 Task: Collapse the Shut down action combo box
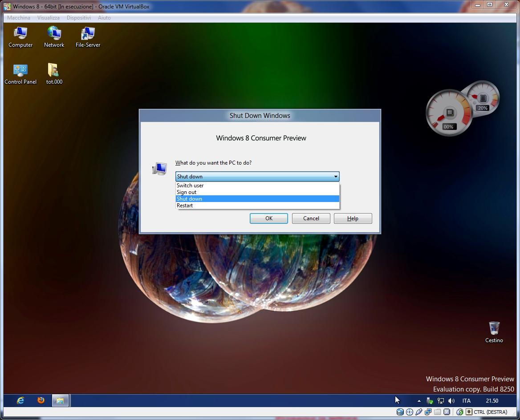coord(257,176)
